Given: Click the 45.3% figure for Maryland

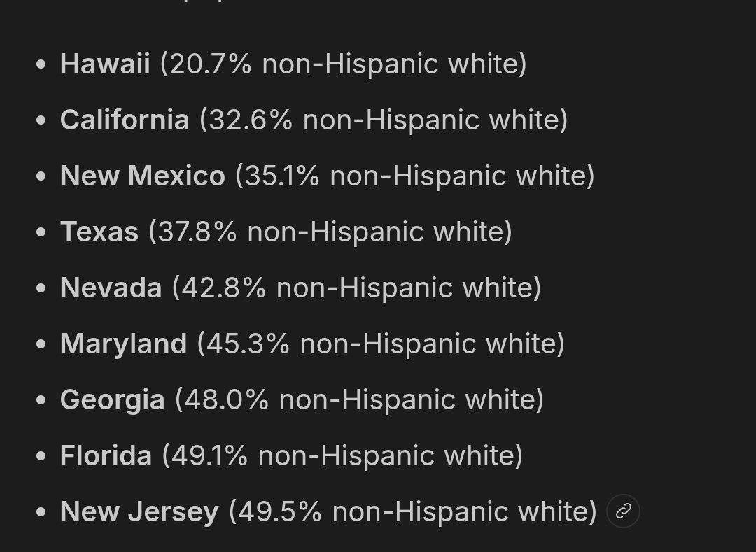Looking at the screenshot, I should pyautogui.click(x=248, y=344).
